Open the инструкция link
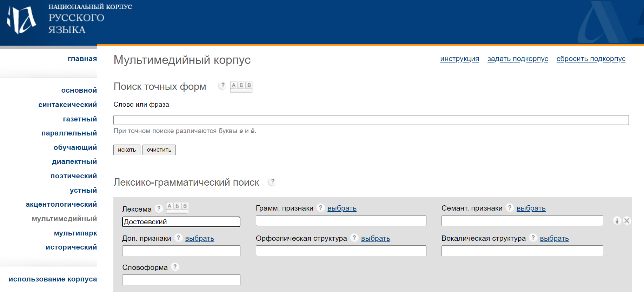The width and height of the screenshot is (644, 292). (459, 59)
